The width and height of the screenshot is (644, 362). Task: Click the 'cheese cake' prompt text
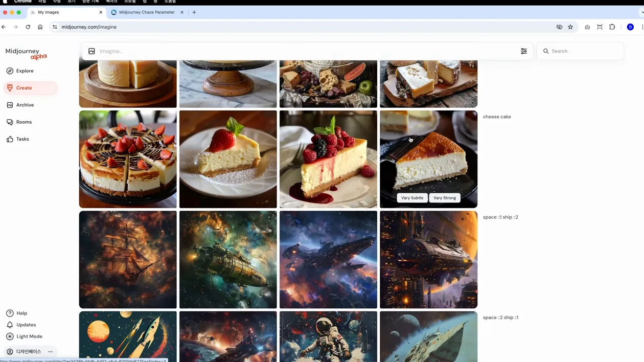pos(497,117)
